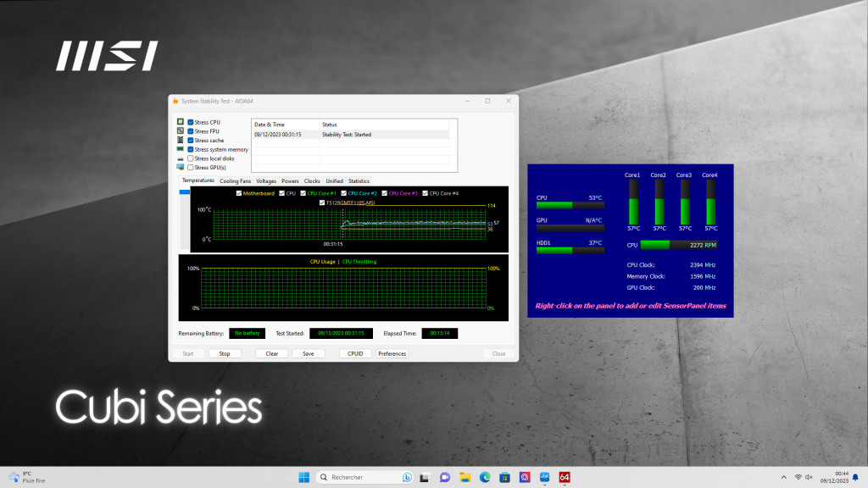Click the Stop button to halt the test
The image size is (868, 488).
click(x=224, y=353)
